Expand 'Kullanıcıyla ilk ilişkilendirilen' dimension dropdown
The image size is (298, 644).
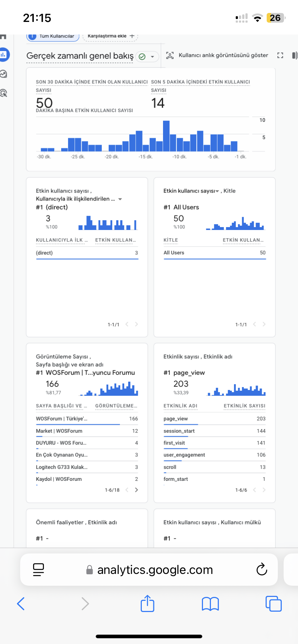click(120, 199)
